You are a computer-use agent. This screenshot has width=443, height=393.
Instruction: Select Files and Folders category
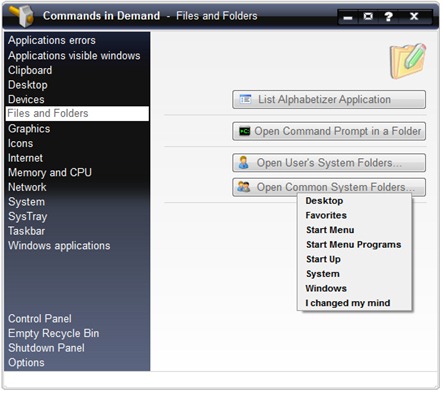[x=77, y=113]
